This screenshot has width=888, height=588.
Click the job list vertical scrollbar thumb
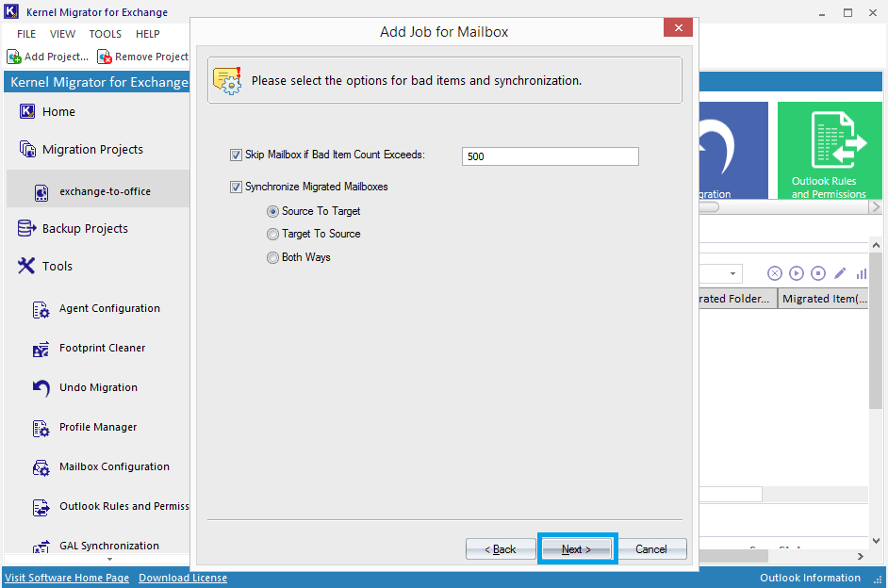(x=876, y=331)
